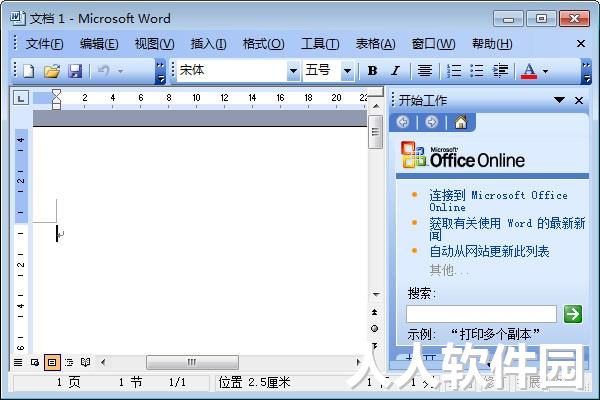Open 获取有关使用 Word 的最新新闻 link

click(507, 229)
